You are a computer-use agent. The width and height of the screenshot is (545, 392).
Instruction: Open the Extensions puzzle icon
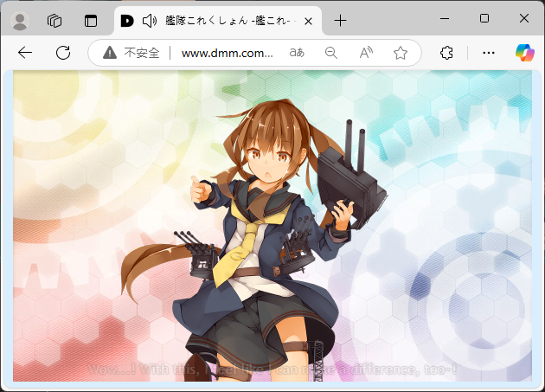click(446, 53)
